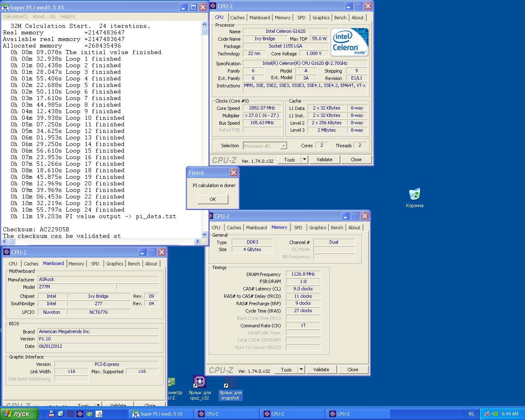
Task: Click the molecule-like tray icon left of NVIDIA
Action: click(487, 414)
